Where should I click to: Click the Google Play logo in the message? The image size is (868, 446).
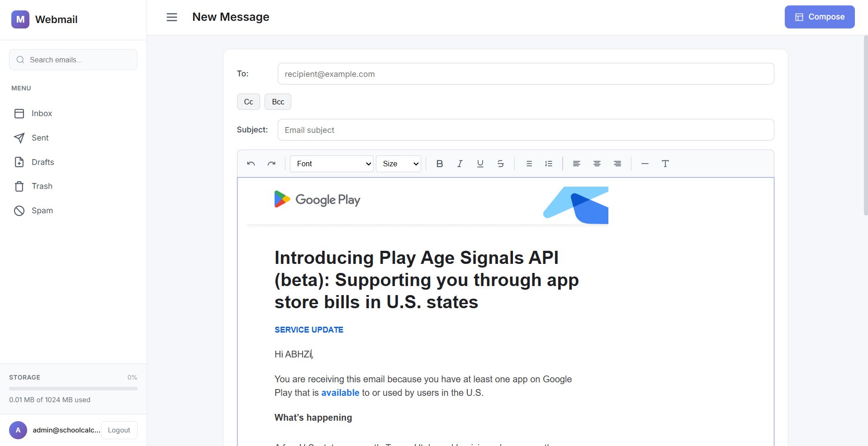318,199
